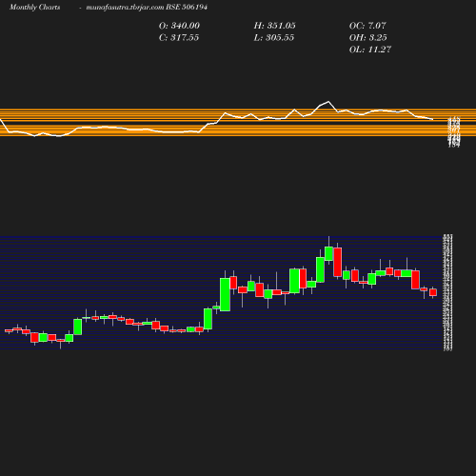This screenshot has height=476, width=476.
Task: Select the close value "C: 317.55"
Action: pos(179,37)
